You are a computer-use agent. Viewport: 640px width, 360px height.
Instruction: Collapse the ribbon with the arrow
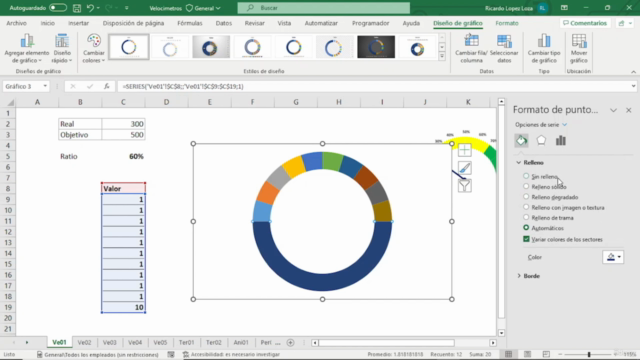[633, 72]
